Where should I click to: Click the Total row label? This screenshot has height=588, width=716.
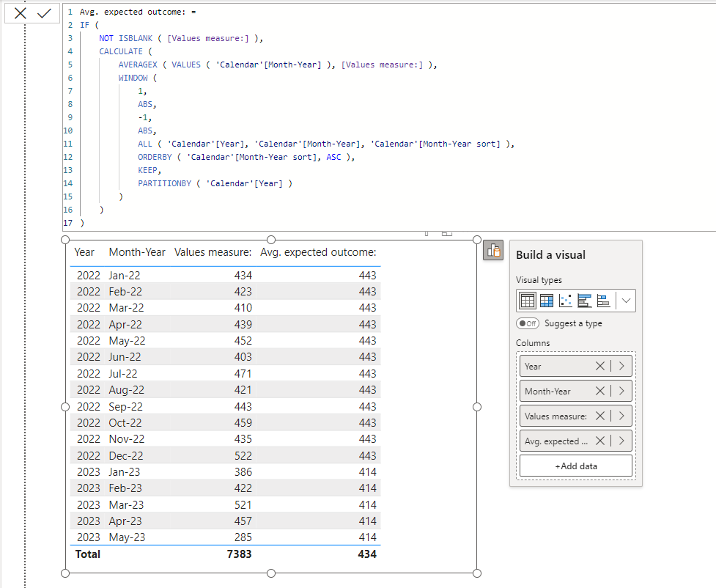point(88,554)
